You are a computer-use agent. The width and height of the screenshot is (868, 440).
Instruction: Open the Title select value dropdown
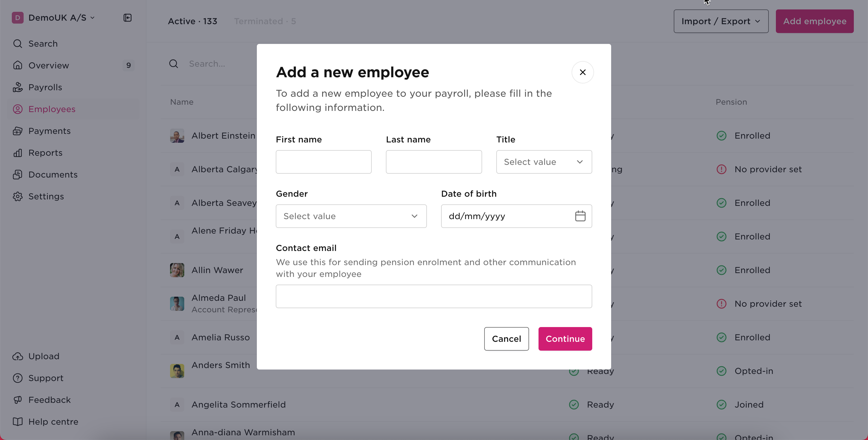(x=544, y=162)
